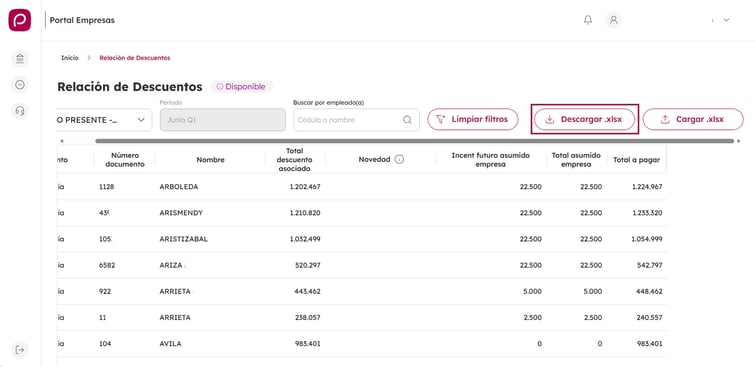
Task: Click the Novedad info icon
Action: pos(399,159)
